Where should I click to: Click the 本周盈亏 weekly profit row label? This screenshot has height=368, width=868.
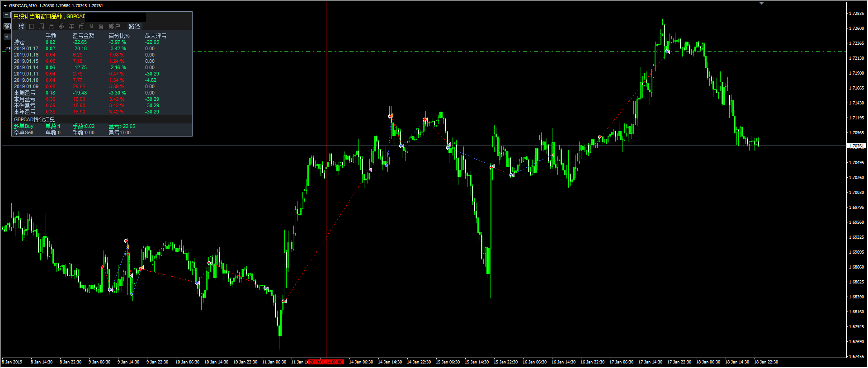click(x=24, y=93)
